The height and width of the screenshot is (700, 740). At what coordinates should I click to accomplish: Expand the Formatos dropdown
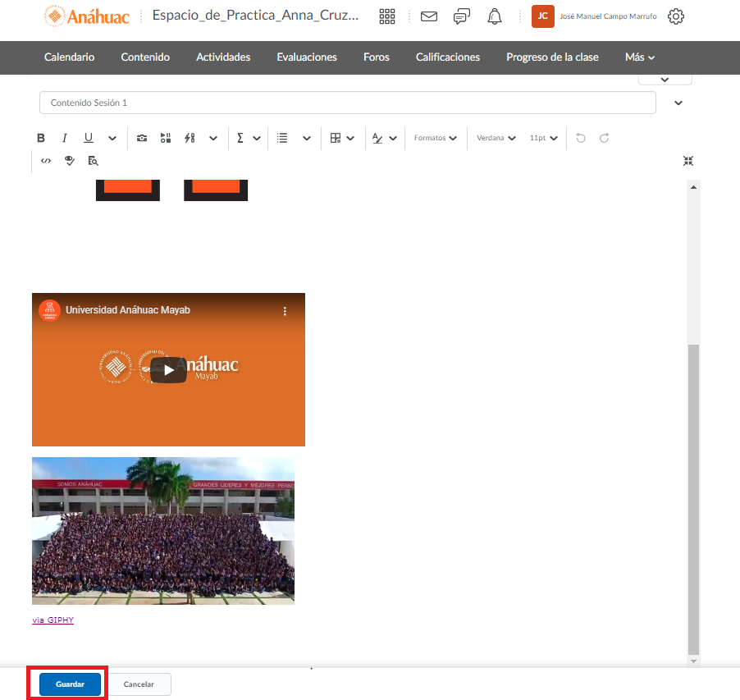(435, 138)
